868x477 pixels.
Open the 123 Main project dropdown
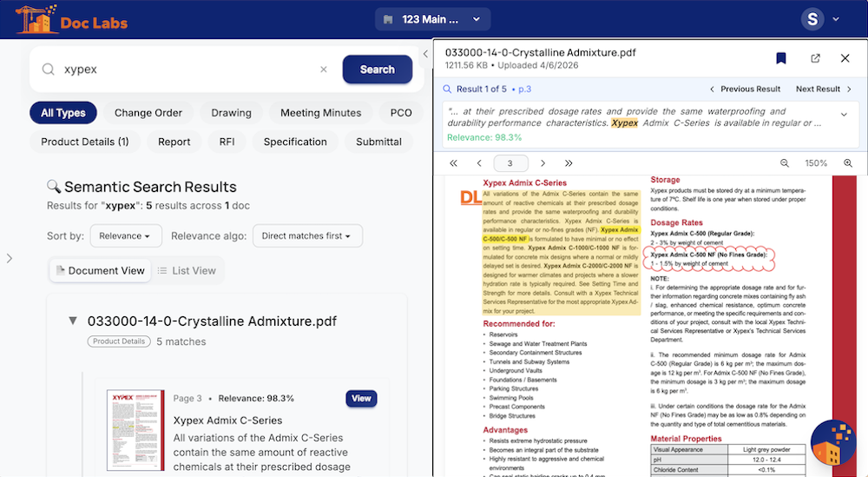[432, 19]
